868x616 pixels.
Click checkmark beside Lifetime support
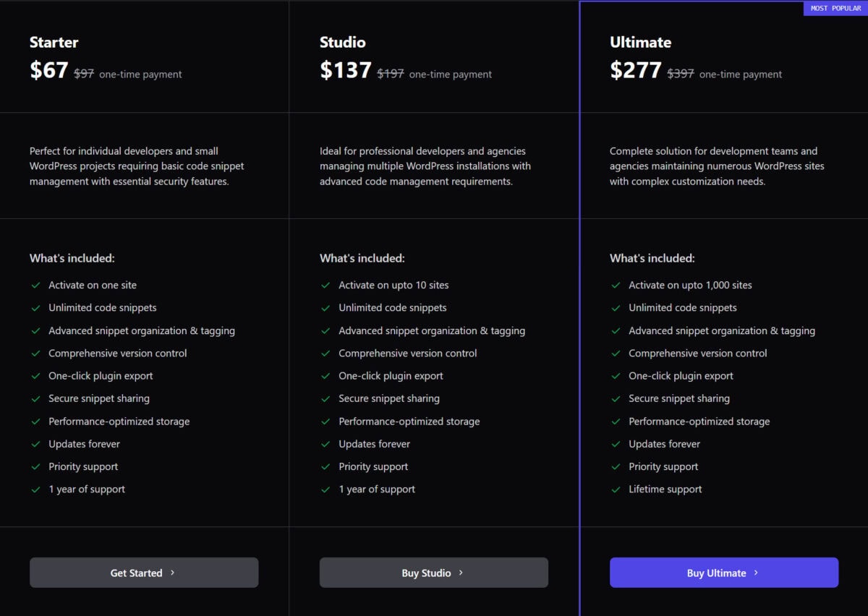[x=616, y=489]
